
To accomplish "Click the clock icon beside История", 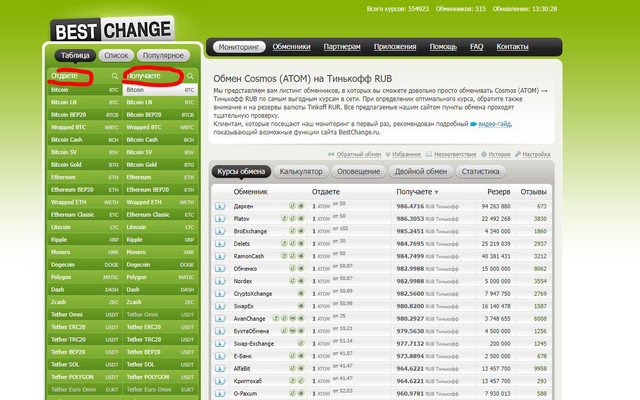I will [484, 154].
